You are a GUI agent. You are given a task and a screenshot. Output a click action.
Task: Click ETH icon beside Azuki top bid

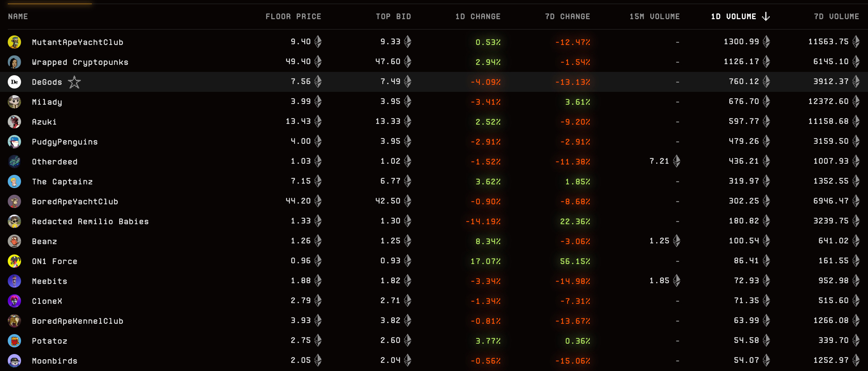click(x=407, y=121)
